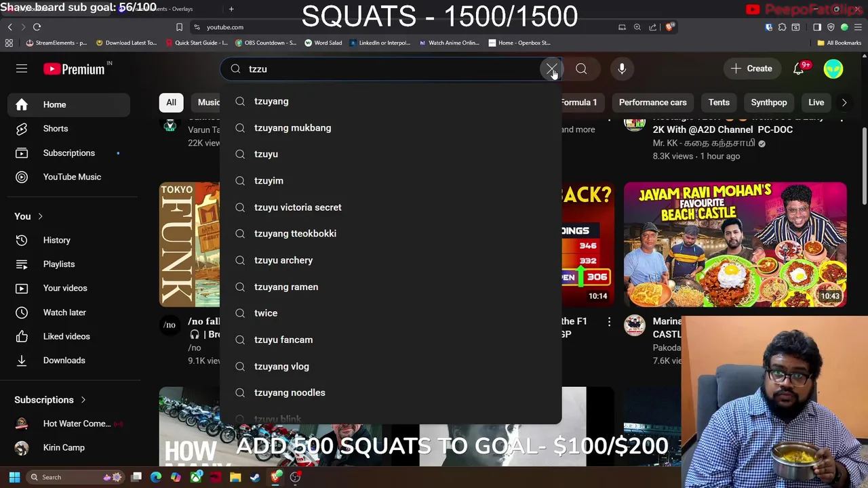Open a new browser tab

pos(231,9)
